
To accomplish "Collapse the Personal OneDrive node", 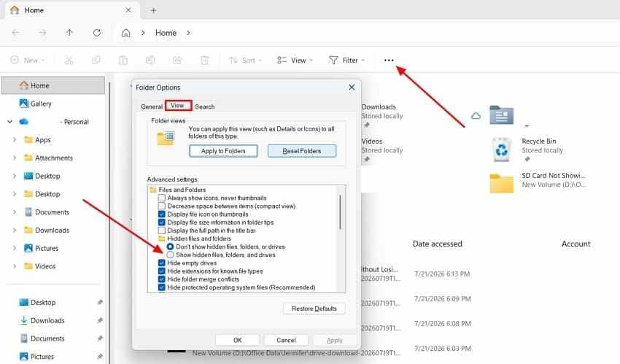I will [9, 122].
